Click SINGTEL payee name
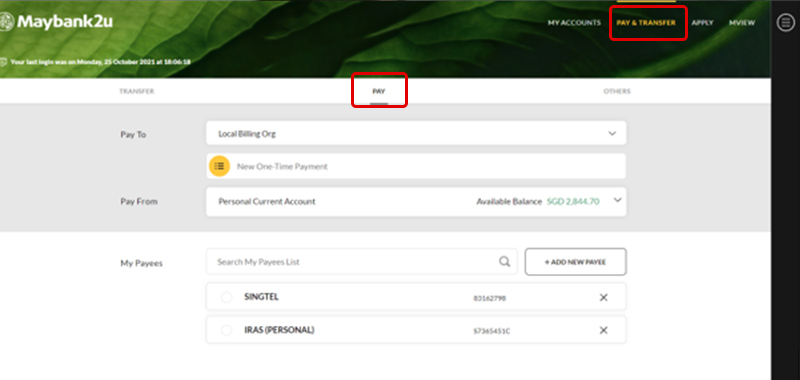The width and height of the screenshot is (800, 380). pos(261,297)
